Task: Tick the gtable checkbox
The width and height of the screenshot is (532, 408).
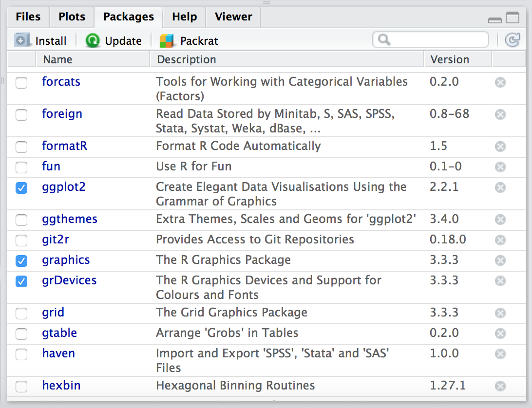Action: (21, 334)
